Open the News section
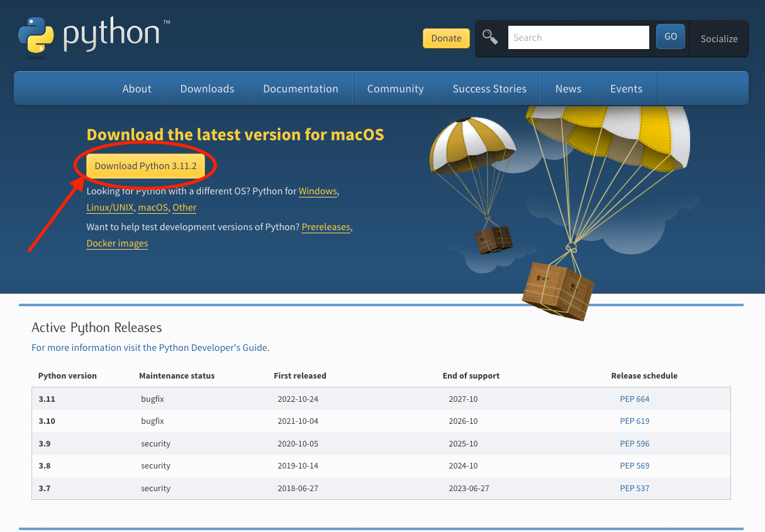Image resolution: width=765 pixels, height=532 pixels. (x=568, y=88)
